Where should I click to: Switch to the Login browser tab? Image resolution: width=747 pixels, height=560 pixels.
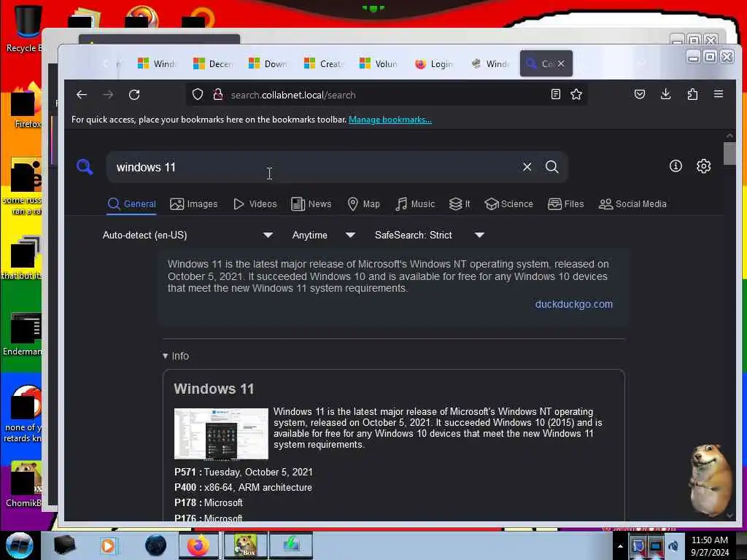coord(434,63)
